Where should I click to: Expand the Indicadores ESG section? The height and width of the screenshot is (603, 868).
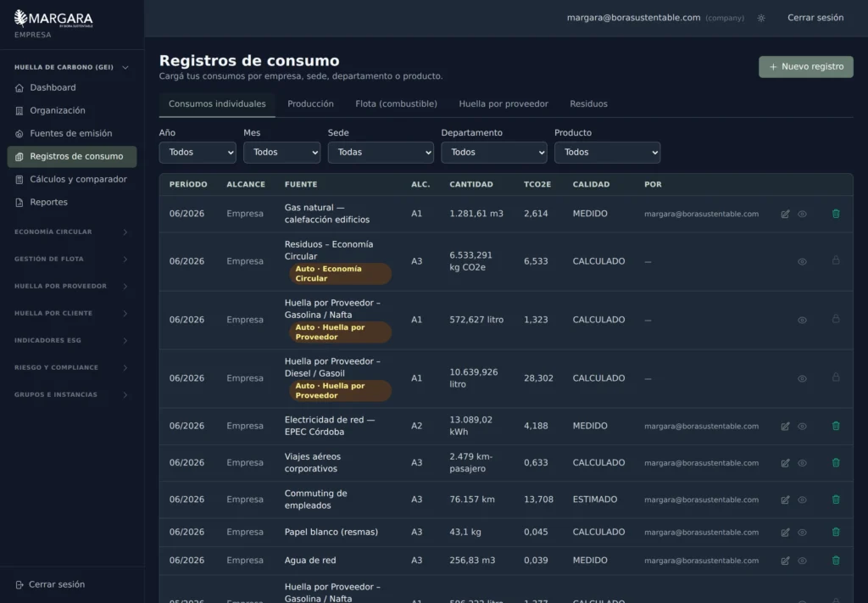coord(72,341)
